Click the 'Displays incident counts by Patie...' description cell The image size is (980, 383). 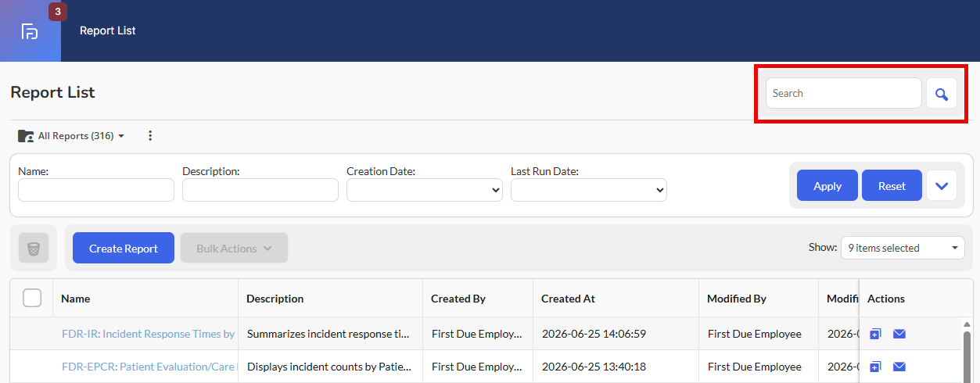[x=328, y=367]
